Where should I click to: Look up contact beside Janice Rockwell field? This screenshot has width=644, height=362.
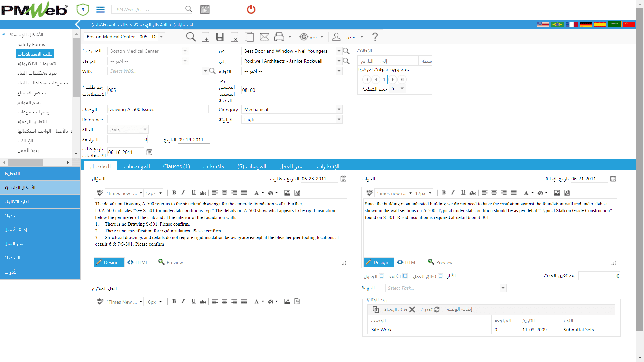(x=346, y=61)
